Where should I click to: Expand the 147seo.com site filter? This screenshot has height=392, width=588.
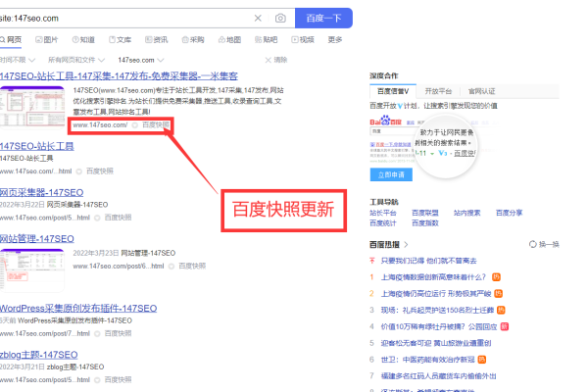[140, 60]
